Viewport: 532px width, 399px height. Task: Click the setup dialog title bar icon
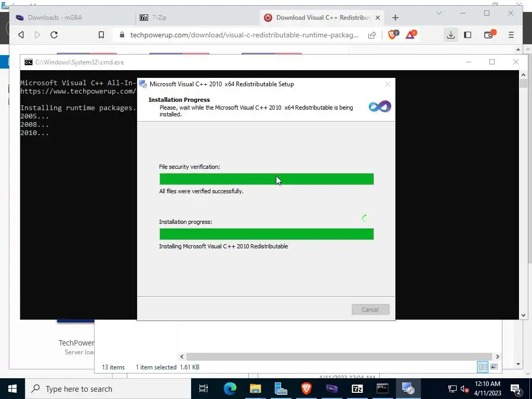point(143,84)
